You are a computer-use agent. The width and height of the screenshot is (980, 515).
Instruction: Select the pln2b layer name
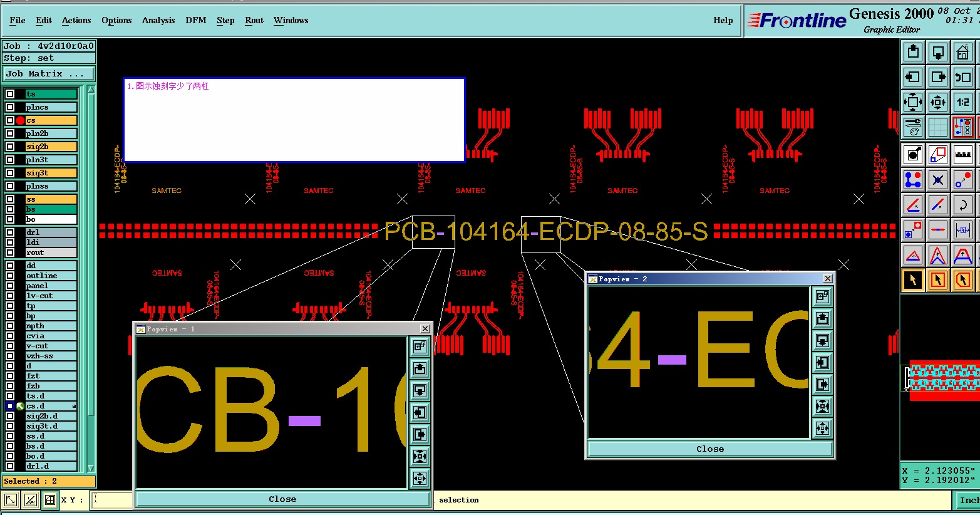[51, 133]
